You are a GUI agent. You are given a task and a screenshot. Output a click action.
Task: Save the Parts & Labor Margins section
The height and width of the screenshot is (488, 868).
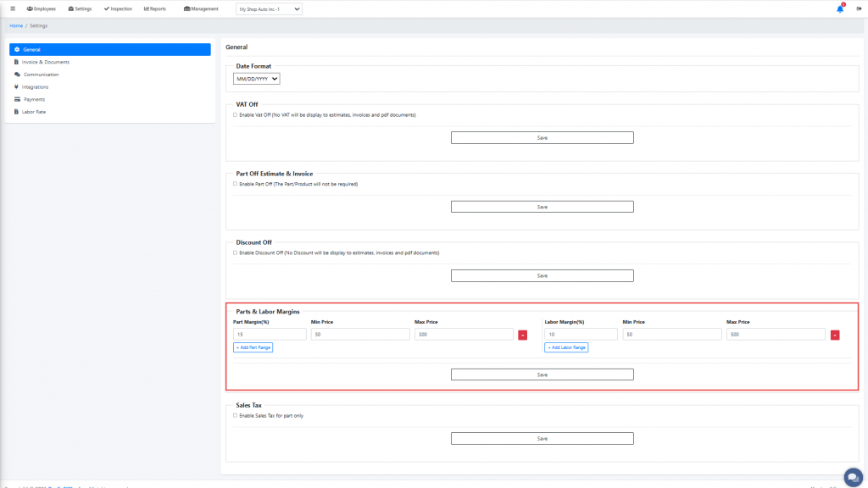542,374
